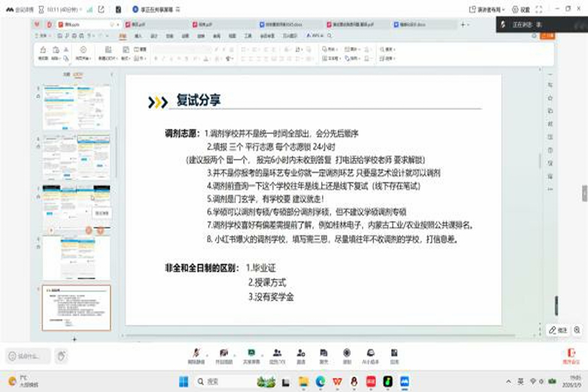This screenshot has width=588, height=392.
Task: Open the 插入 ribbon tab
Action: 138,35
